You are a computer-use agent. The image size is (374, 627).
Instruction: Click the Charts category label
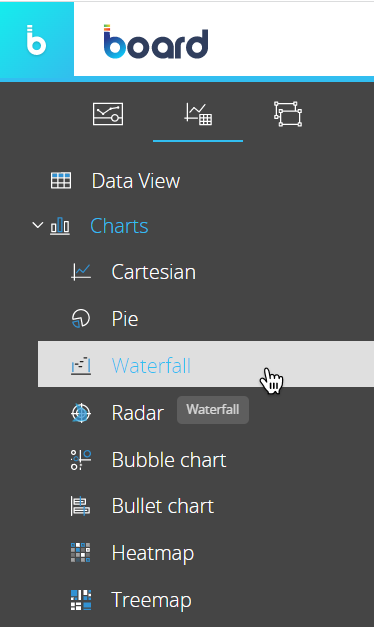click(119, 226)
